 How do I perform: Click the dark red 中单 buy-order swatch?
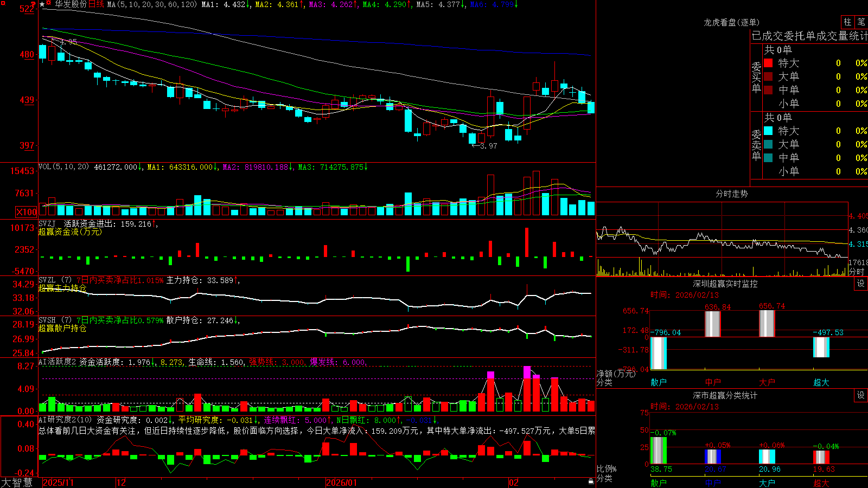[x=768, y=90]
